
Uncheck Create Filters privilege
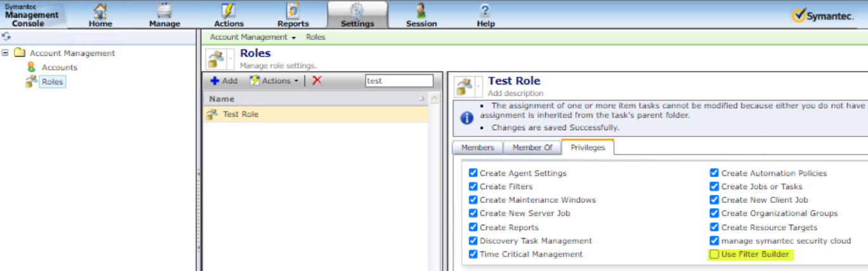coord(473,187)
